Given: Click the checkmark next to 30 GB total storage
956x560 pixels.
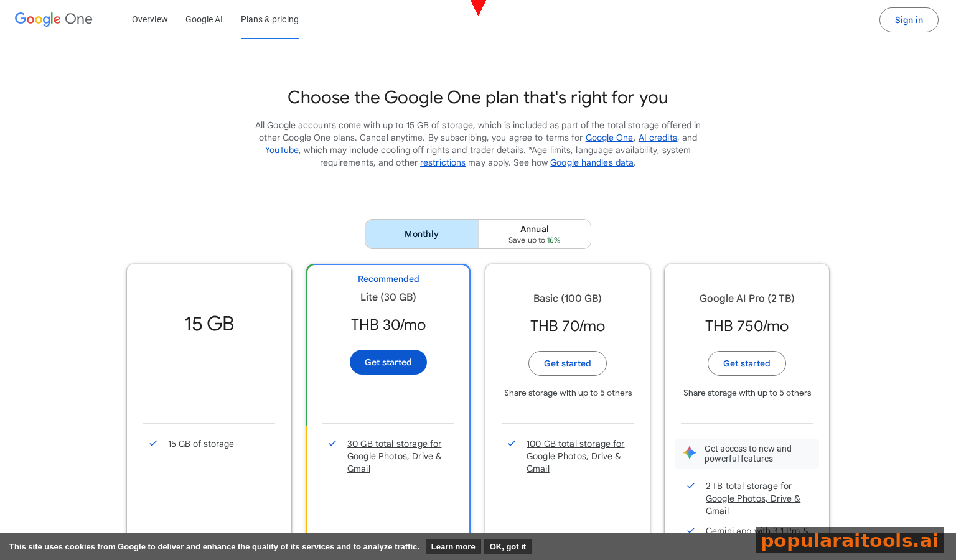Looking at the screenshot, I should [332, 443].
